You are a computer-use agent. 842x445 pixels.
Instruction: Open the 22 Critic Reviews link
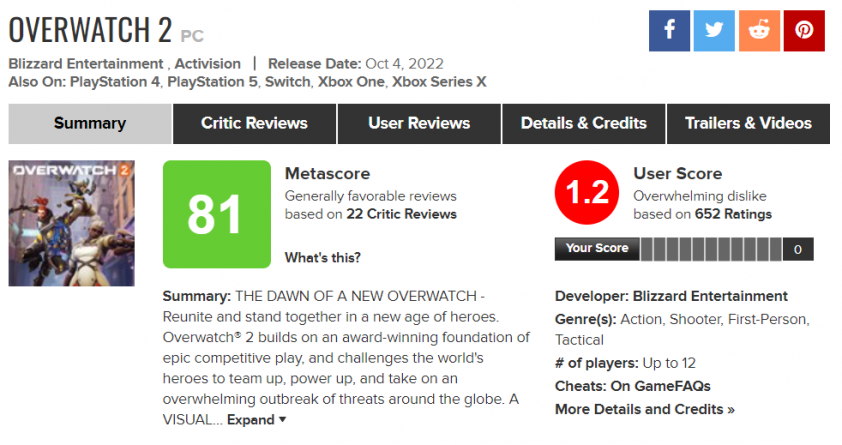click(401, 214)
